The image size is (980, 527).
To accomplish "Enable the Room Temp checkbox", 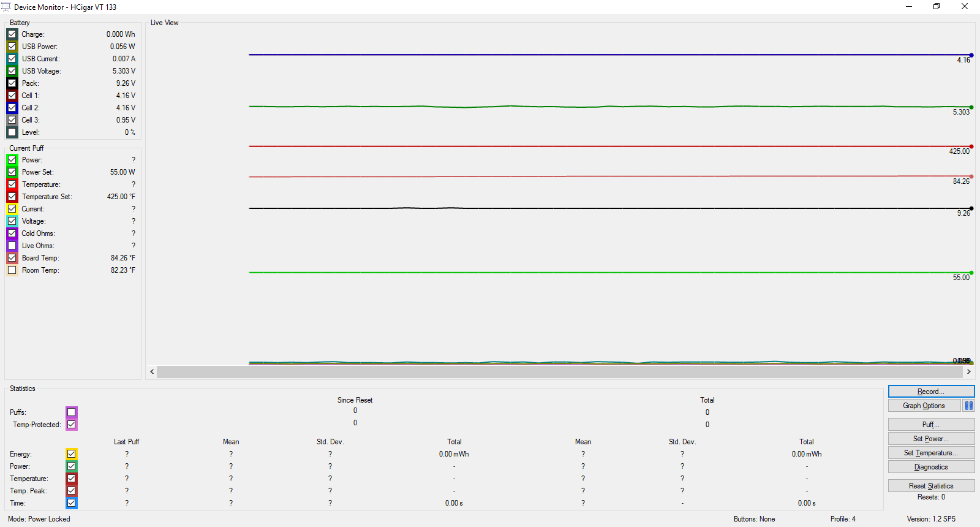I will point(12,270).
